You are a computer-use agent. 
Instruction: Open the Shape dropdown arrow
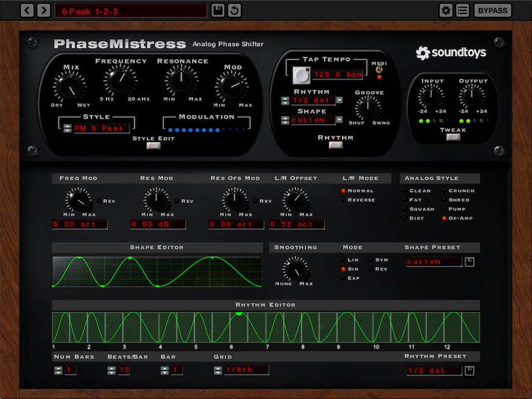[339, 120]
